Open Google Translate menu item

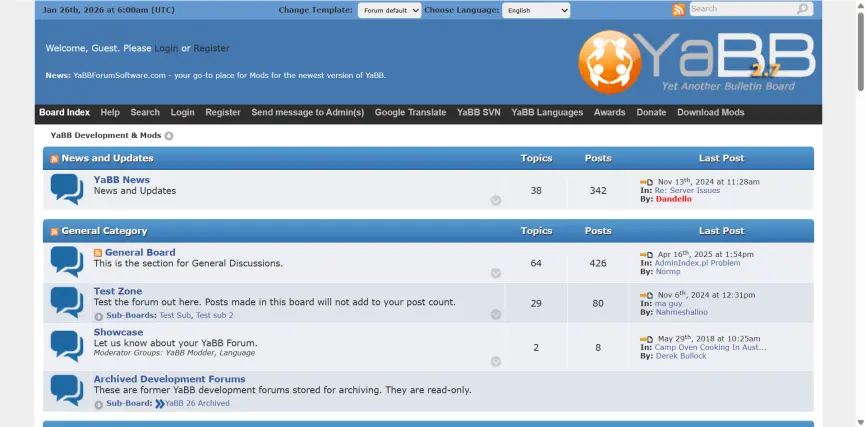pos(410,112)
